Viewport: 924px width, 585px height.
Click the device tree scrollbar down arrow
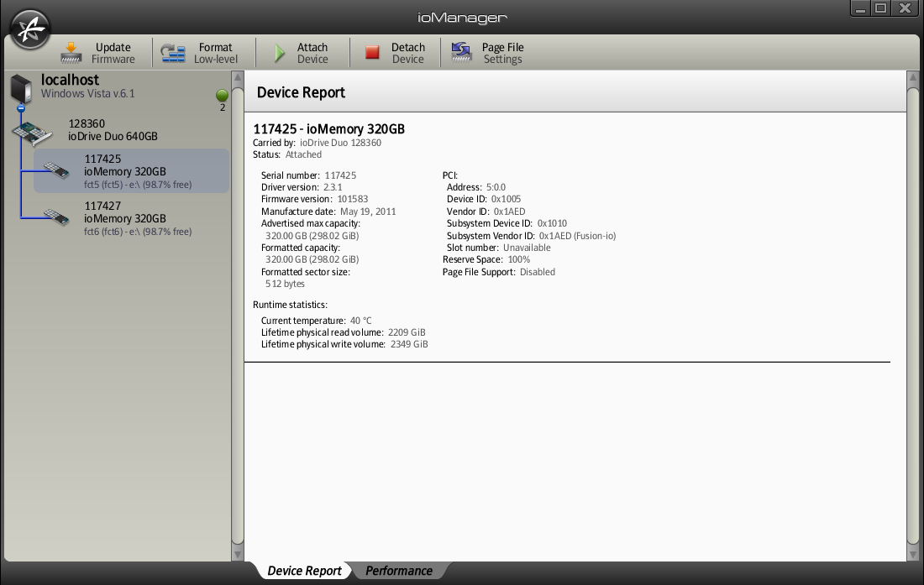(238, 553)
